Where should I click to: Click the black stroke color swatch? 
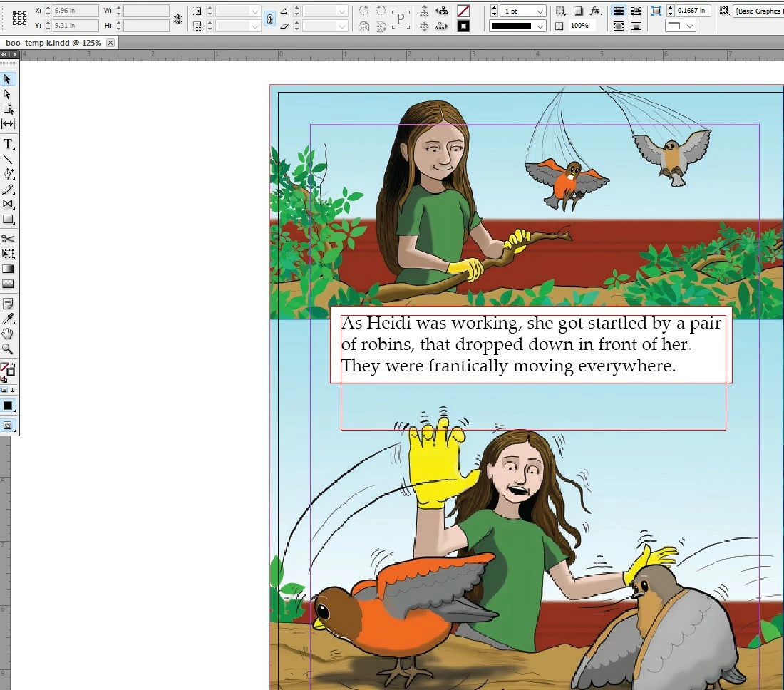click(463, 26)
